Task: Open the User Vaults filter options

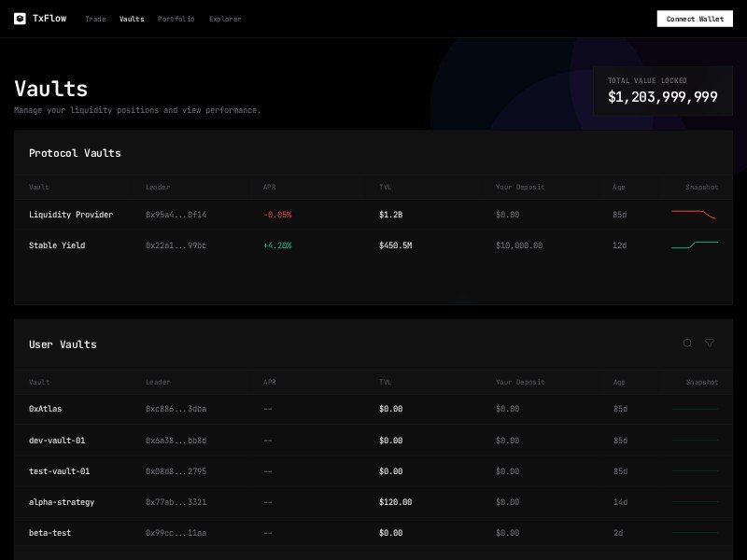Action: coord(710,343)
